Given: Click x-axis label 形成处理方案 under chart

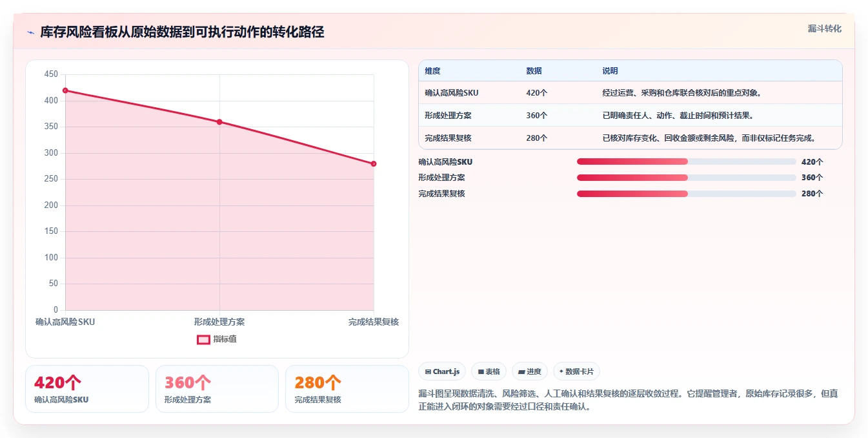Looking at the screenshot, I should tap(219, 322).
